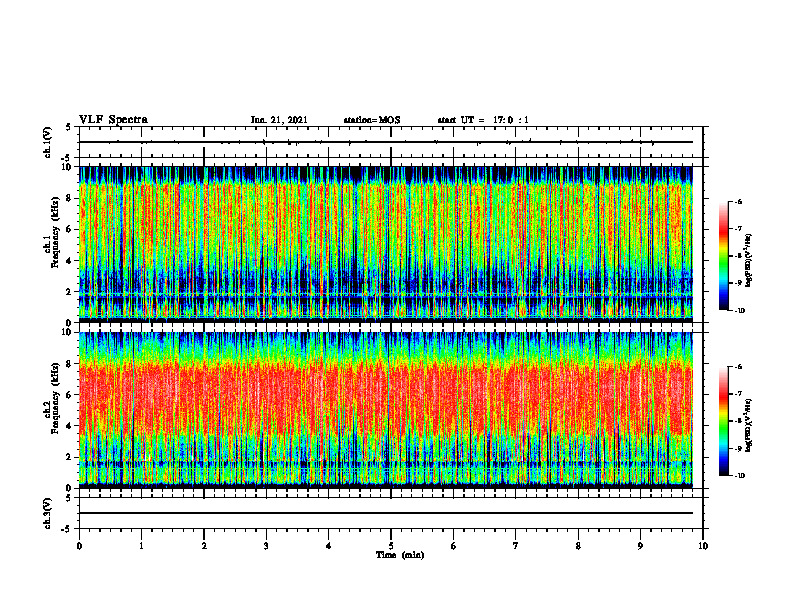Click the "4" tick on ch.2 frequency axis
Image resolution: width=792 pixels, height=612 pixels.
(x=69, y=426)
